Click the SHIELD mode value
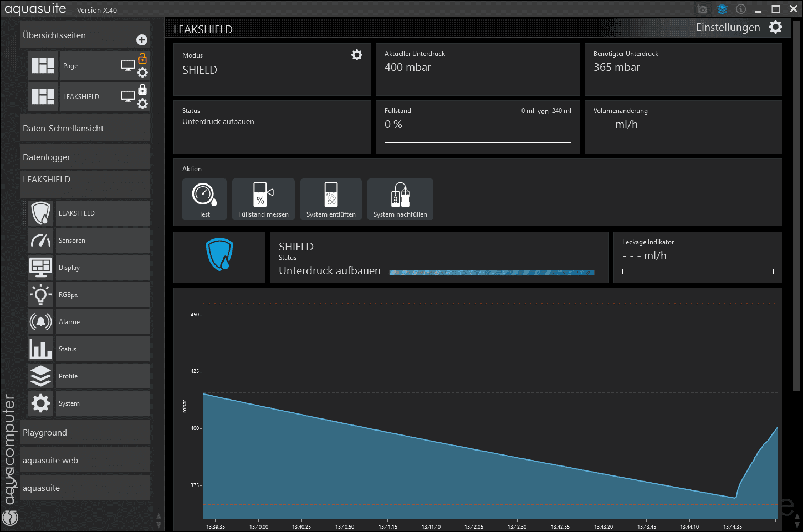Viewport: 803px width, 532px height. click(200, 70)
